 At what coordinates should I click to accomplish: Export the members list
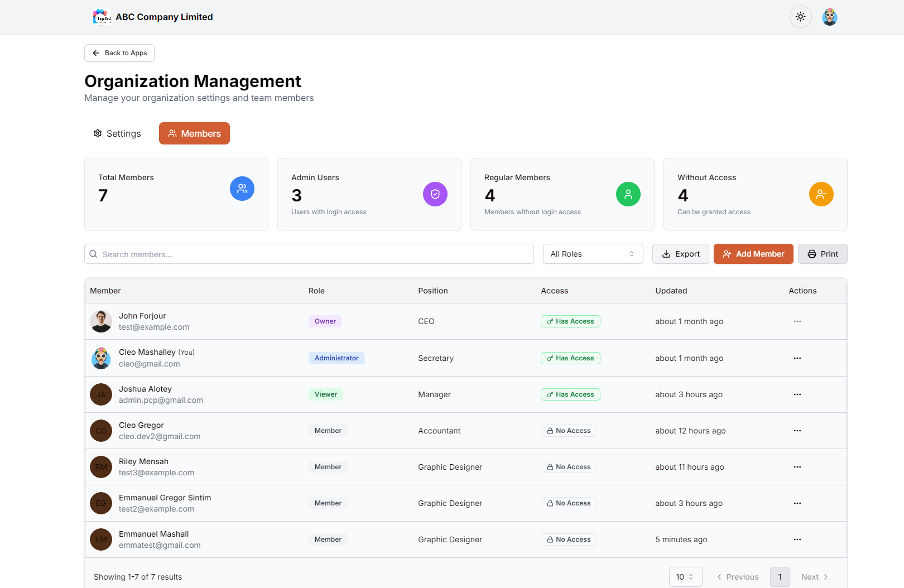[x=680, y=254]
